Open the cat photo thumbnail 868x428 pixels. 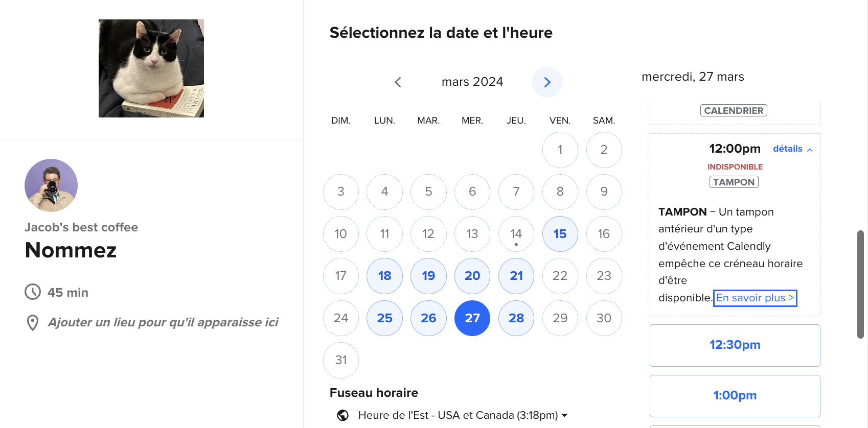pos(151,68)
